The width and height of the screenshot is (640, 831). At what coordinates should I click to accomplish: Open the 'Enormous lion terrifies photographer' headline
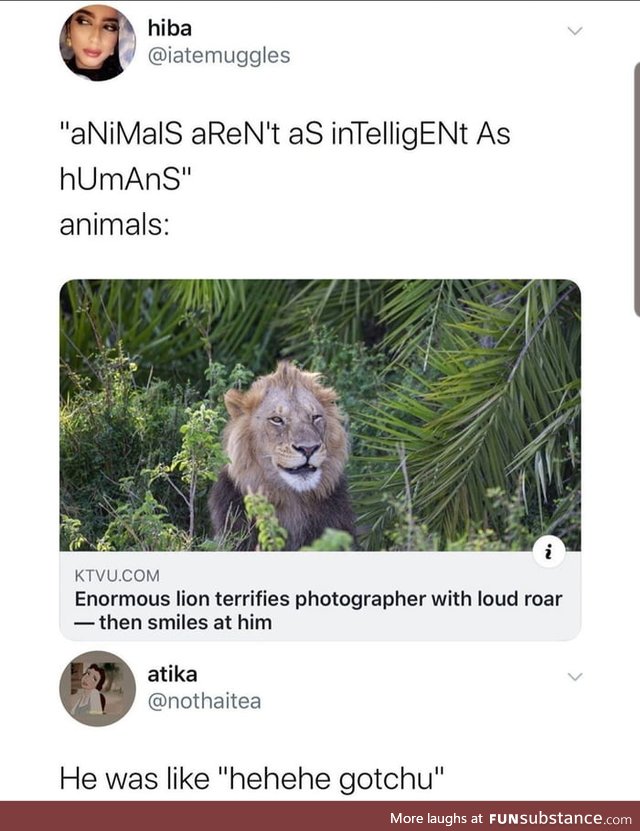[318, 611]
